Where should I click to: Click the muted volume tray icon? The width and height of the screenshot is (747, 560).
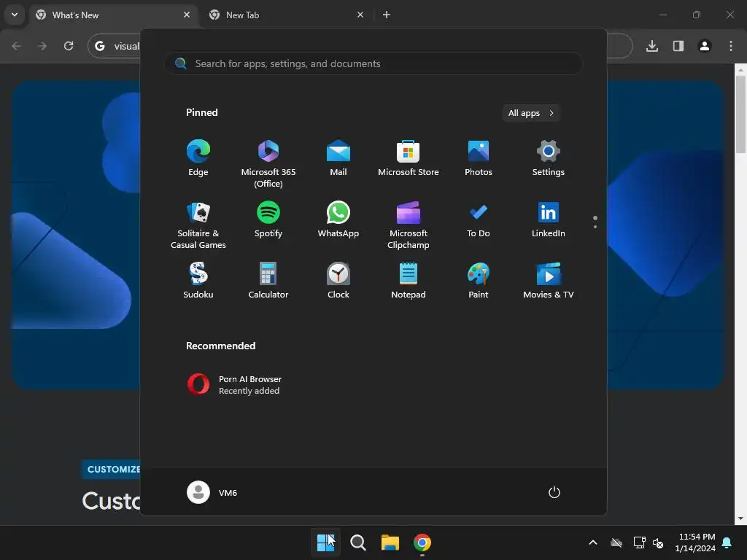(658, 542)
